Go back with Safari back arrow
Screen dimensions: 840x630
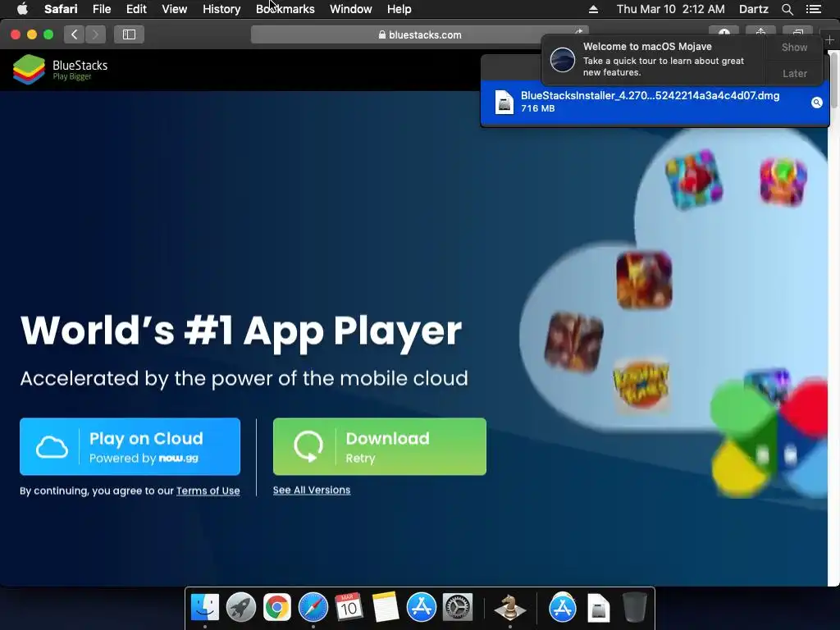tap(75, 34)
